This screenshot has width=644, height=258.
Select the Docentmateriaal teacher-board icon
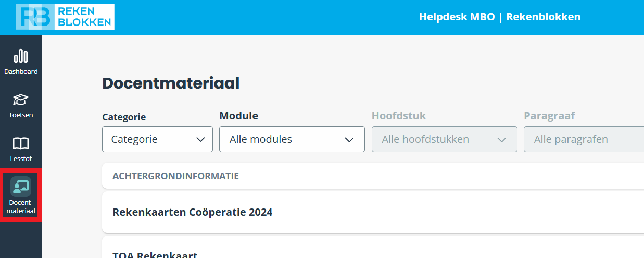(21, 187)
